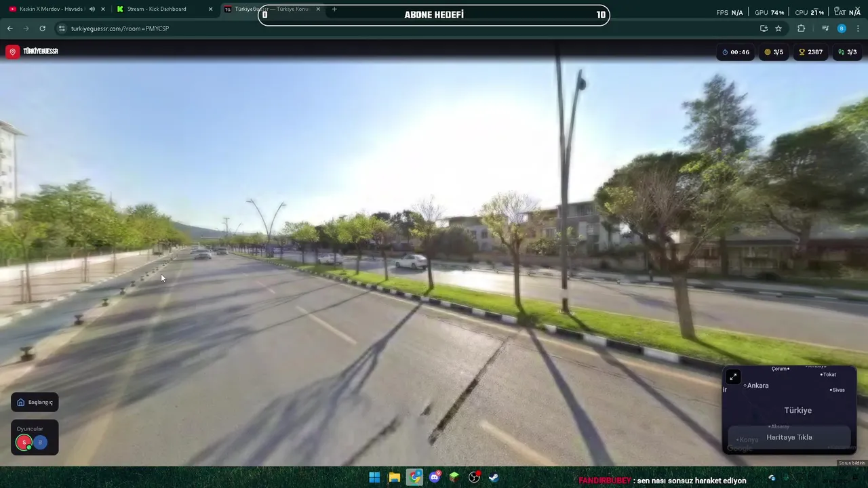Click the TÜRKİYEGUESSR title text
The height and width of the screenshot is (488, 868).
41,52
